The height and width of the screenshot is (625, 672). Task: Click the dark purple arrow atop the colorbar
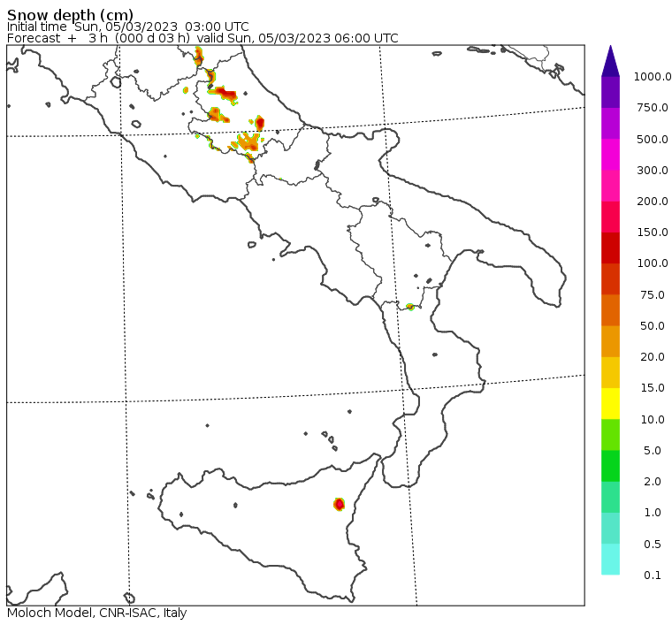(x=610, y=61)
